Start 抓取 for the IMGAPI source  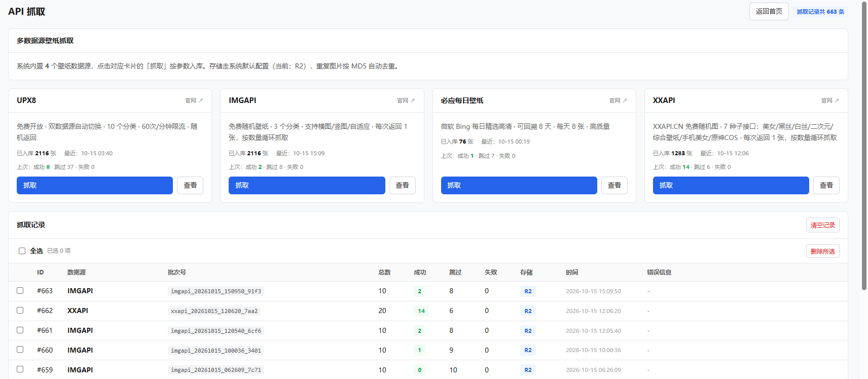click(307, 185)
